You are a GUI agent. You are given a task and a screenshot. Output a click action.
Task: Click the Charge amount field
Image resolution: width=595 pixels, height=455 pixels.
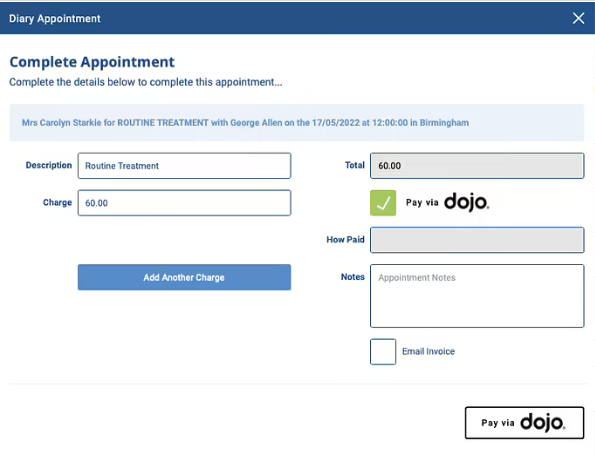pos(184,203)
